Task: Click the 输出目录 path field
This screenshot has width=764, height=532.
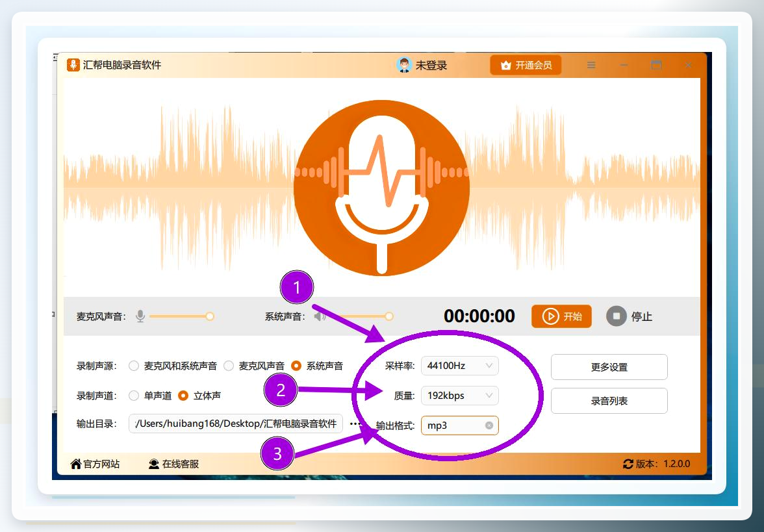Action: click(236, 424)
